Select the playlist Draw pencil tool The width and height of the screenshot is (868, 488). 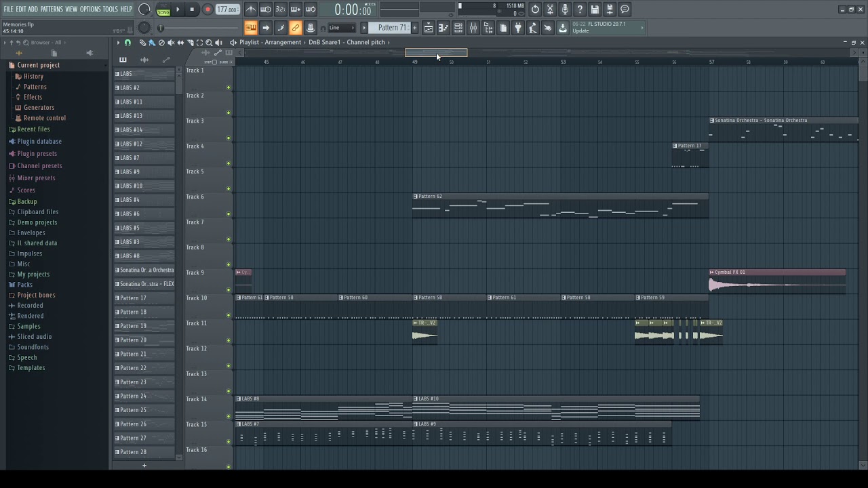pyautogui.click(x=142, y=43)
